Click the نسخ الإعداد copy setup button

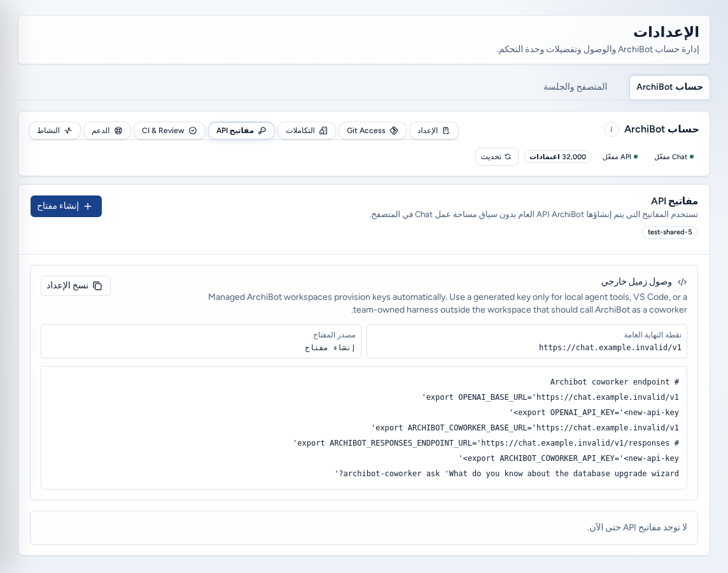pos(76,286)
